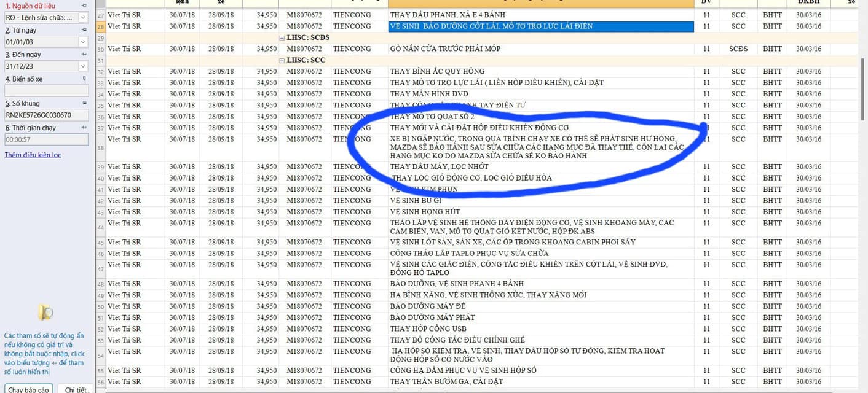Select the cell 'CÔNG HẠ DẦM PHỤC VỤ VỆ SINH HỘP SỐ'
The width and height of the screenshot is (868, 393).
point(541,370)
